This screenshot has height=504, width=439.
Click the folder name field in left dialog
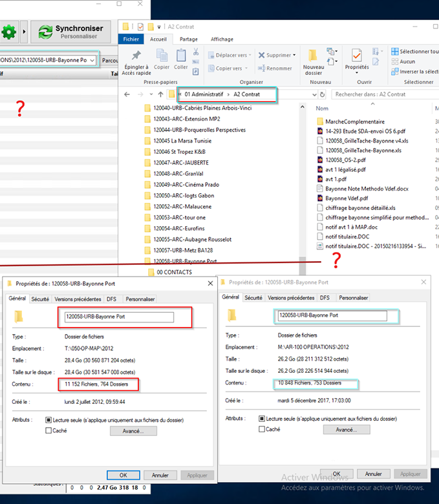pos(119,317)
